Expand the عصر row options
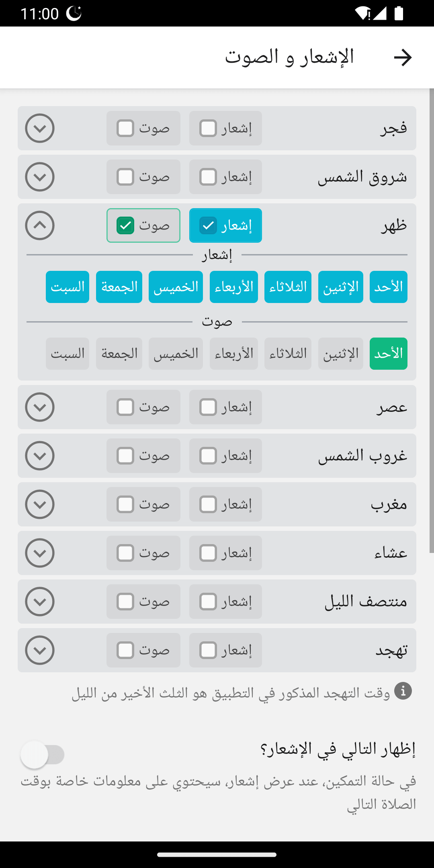Viewport: 434px width, 868px height. 40,407
